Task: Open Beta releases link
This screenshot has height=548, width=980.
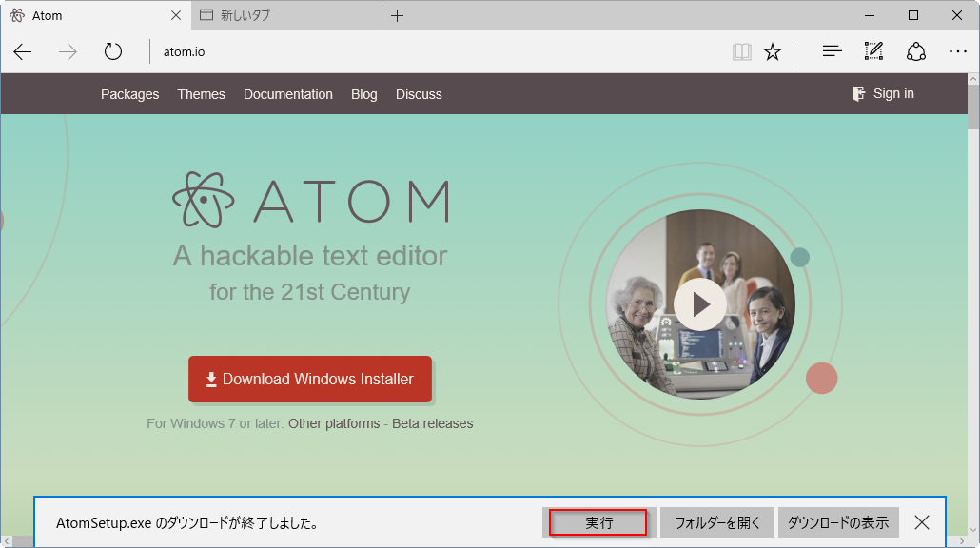Action: click(433, 423)
